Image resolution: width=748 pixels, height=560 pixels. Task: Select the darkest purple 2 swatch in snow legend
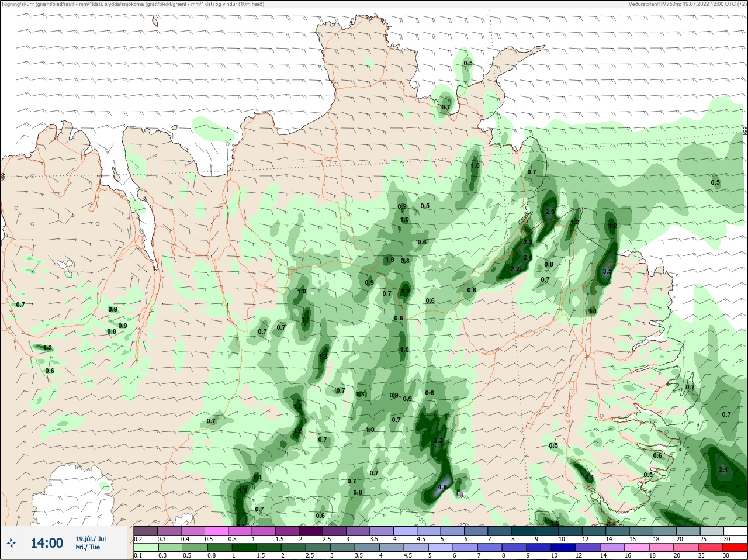[x=311, y=531]
